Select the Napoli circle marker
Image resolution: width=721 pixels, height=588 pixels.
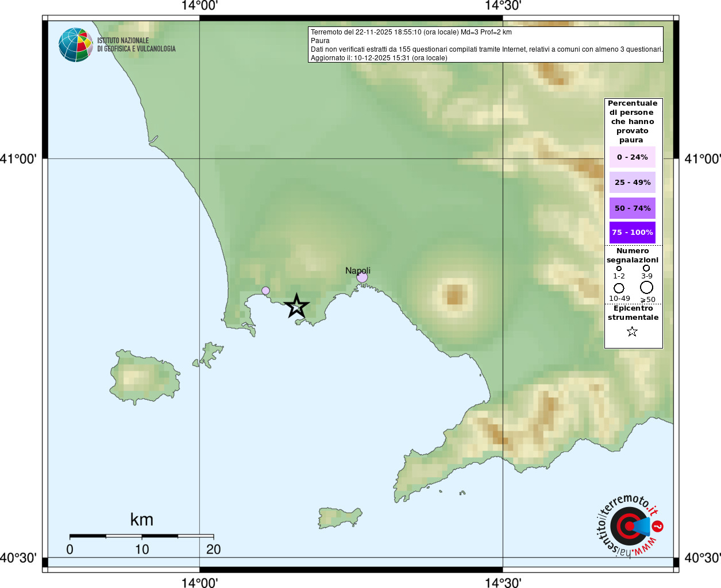coord(362,278)
